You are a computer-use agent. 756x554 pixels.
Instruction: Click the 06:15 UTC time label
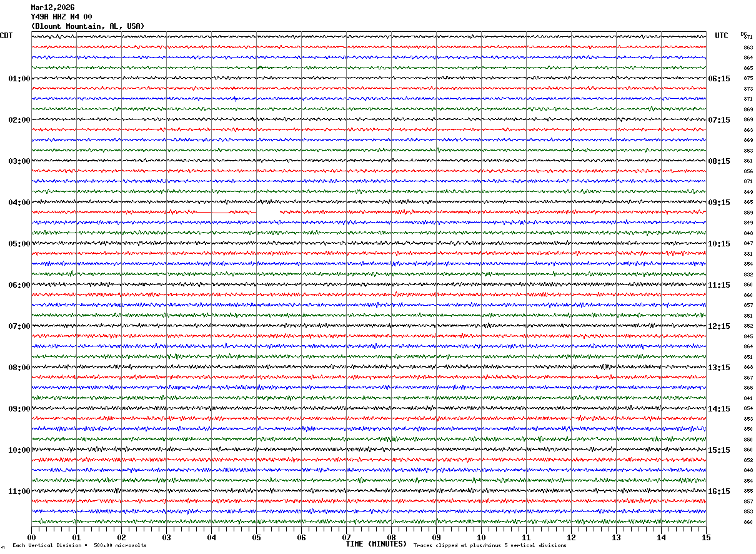[719, 79]
